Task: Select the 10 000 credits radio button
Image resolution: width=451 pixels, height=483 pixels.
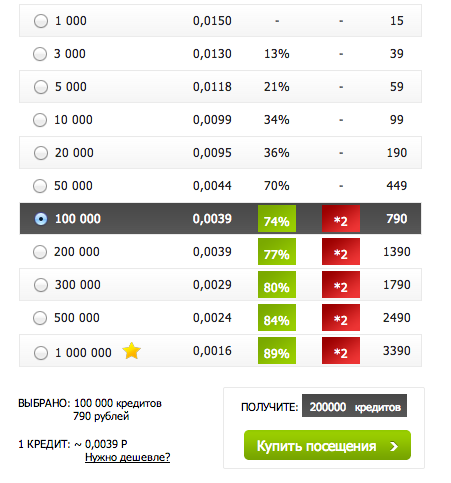Action: 40,120
